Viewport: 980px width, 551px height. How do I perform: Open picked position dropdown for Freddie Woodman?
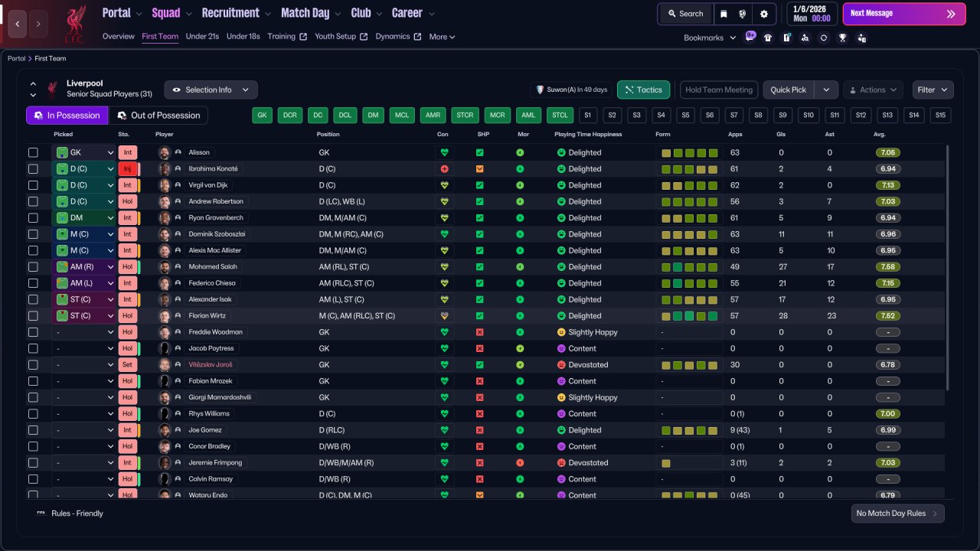click(83, 332)
